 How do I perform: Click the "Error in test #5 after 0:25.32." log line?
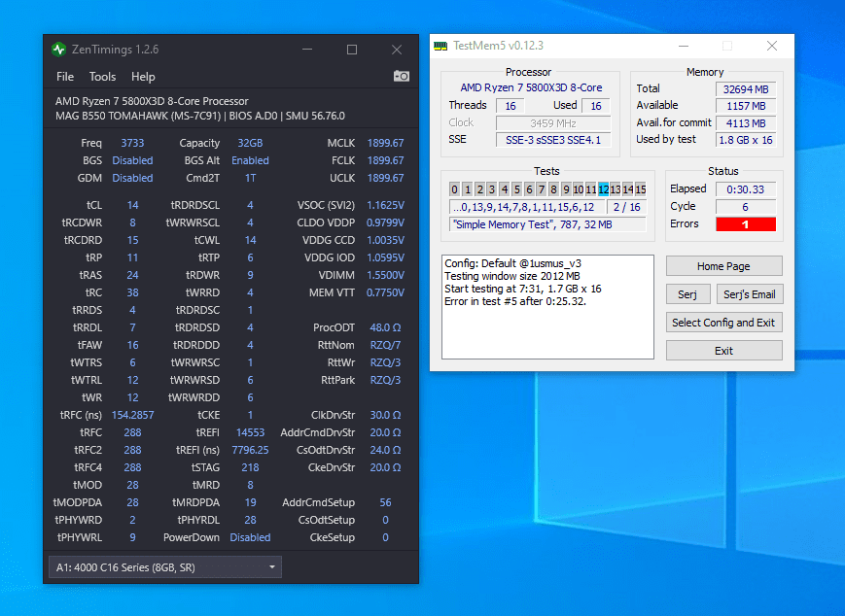(x=515, y=301)
